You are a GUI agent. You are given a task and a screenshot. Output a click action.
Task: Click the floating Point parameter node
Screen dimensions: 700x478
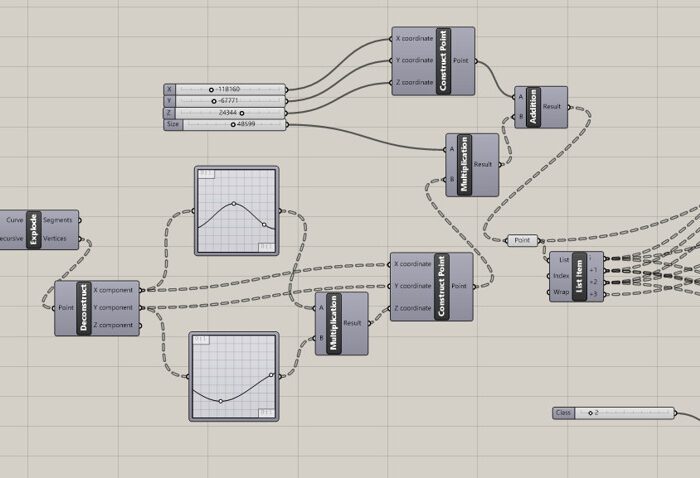[523, 240]
